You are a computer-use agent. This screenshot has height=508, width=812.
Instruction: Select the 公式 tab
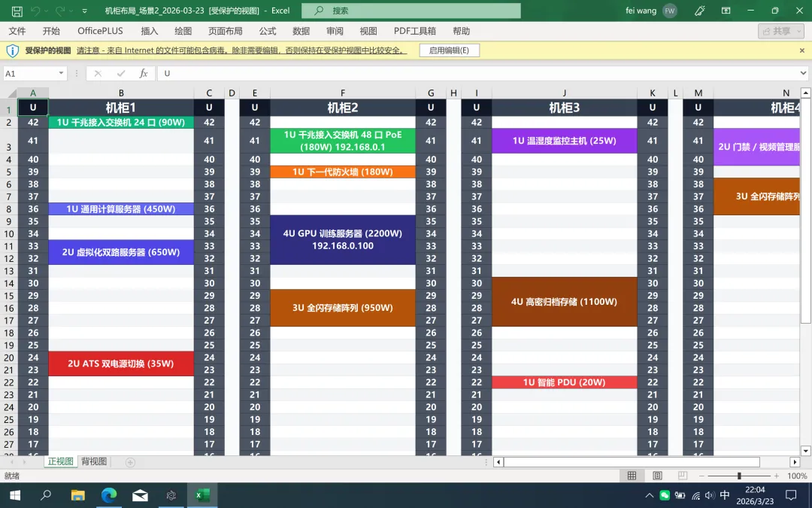click(x=268, y=31)
